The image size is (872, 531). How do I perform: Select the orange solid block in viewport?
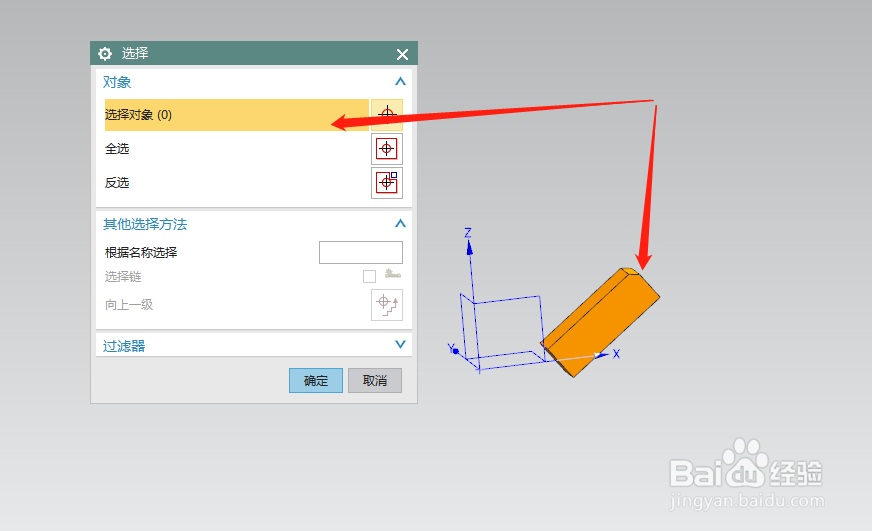[x=603, y=322]
